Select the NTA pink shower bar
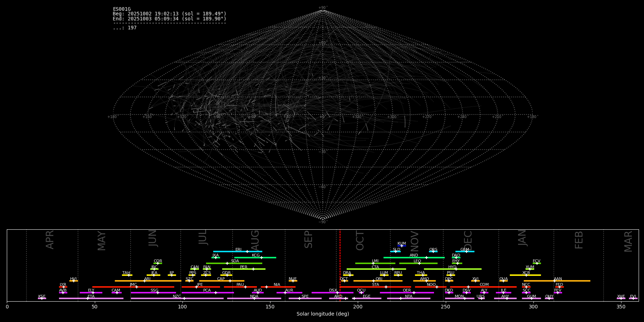The width and height of the screenshot is (644, 322). pyautogui.click(x=409, y=298)
